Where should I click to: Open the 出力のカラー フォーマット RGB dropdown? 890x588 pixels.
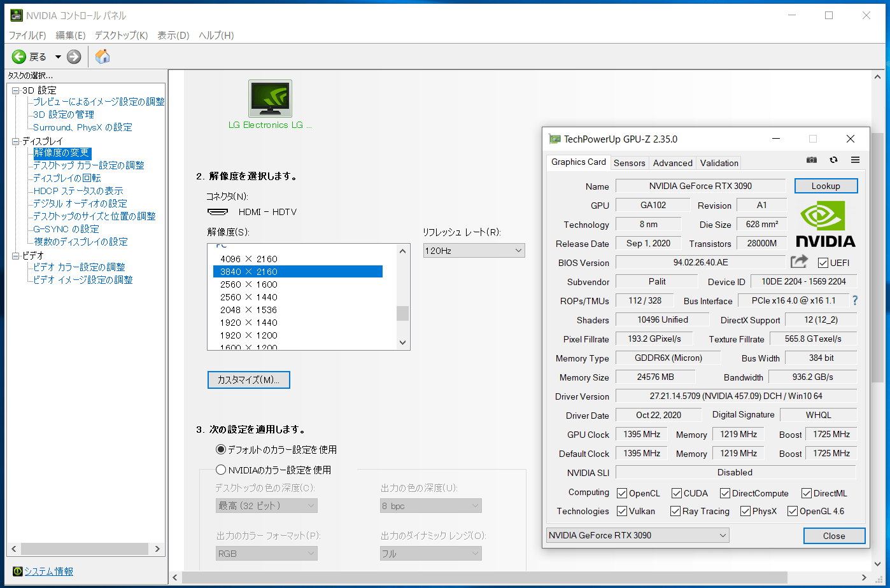[x=267, y=554]
